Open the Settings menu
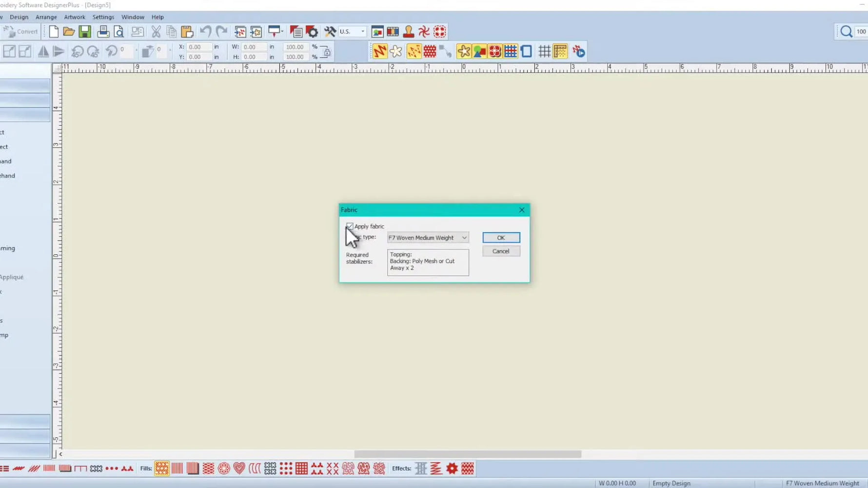The height and width of the screenshot is (488, 868). pos(103,17)
